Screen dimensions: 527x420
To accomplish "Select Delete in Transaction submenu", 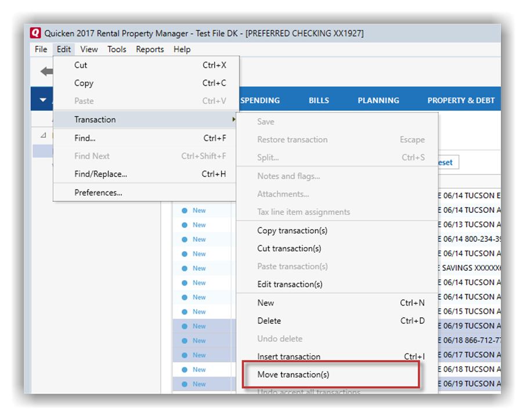I will click(x=269, y=321).
